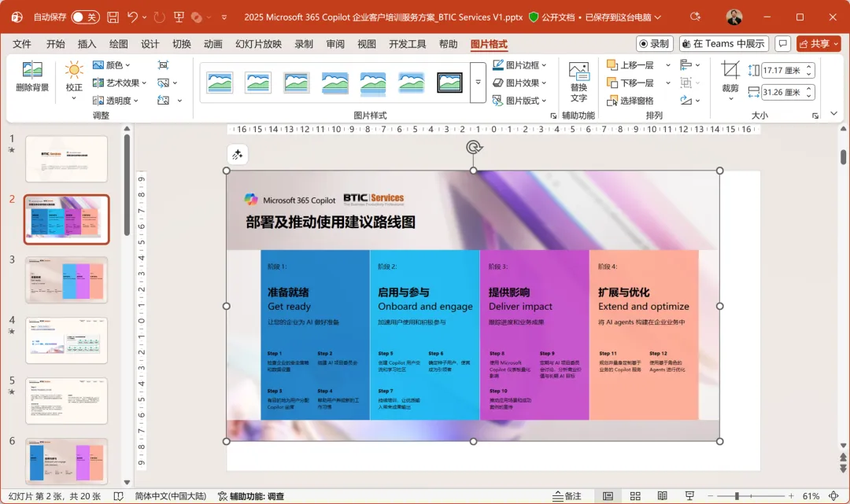Open the Remove Background tool

[32, 76]
